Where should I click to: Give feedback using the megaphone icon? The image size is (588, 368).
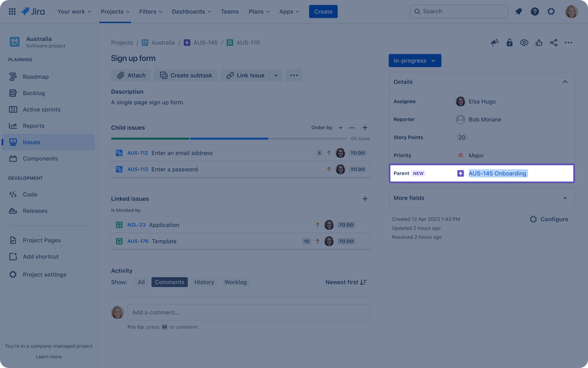494,42
